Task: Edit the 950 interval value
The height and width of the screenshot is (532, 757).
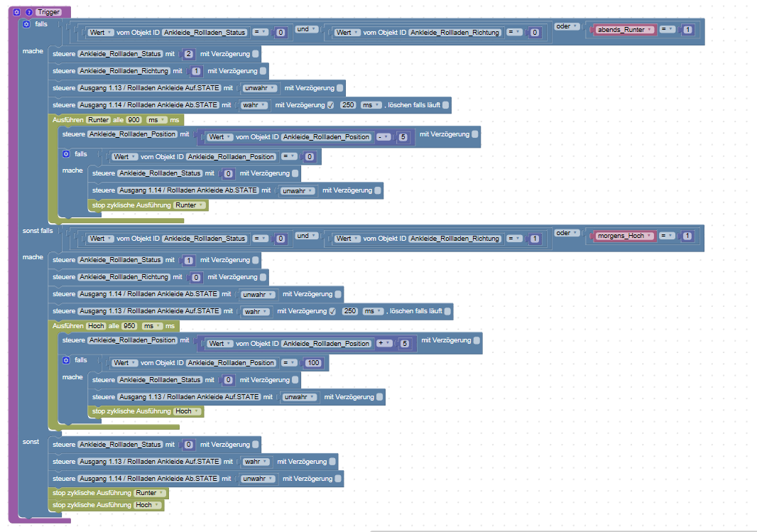Action: pos(129,326)
